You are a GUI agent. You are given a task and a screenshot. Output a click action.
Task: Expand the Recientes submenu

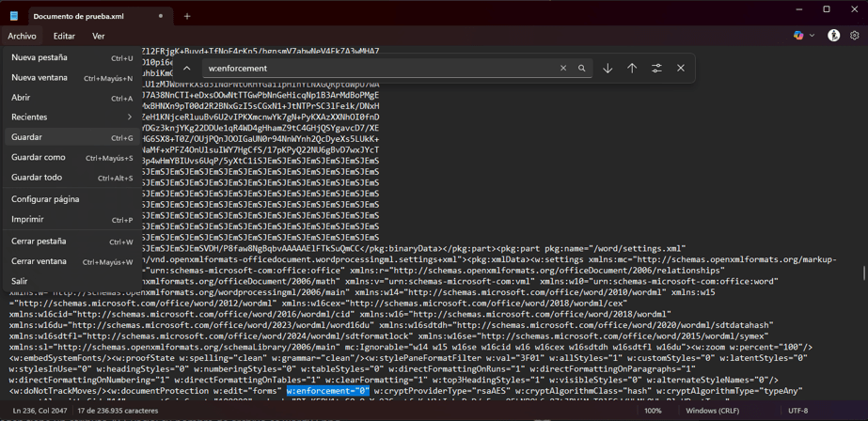71,117
